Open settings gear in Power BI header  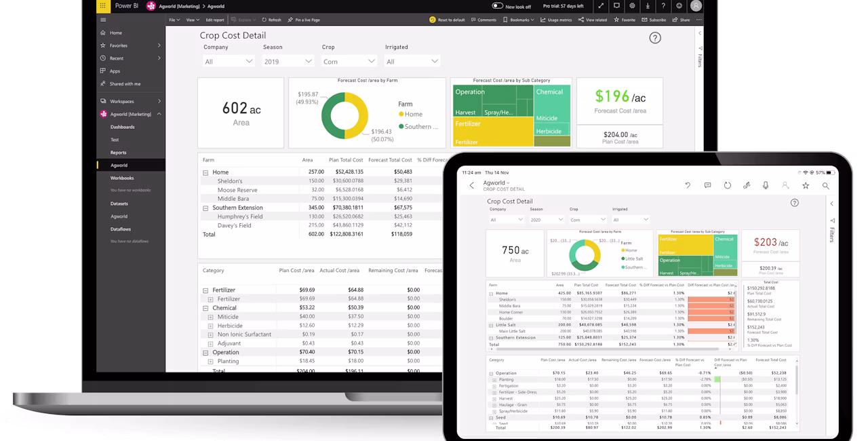tap(632, 6)
